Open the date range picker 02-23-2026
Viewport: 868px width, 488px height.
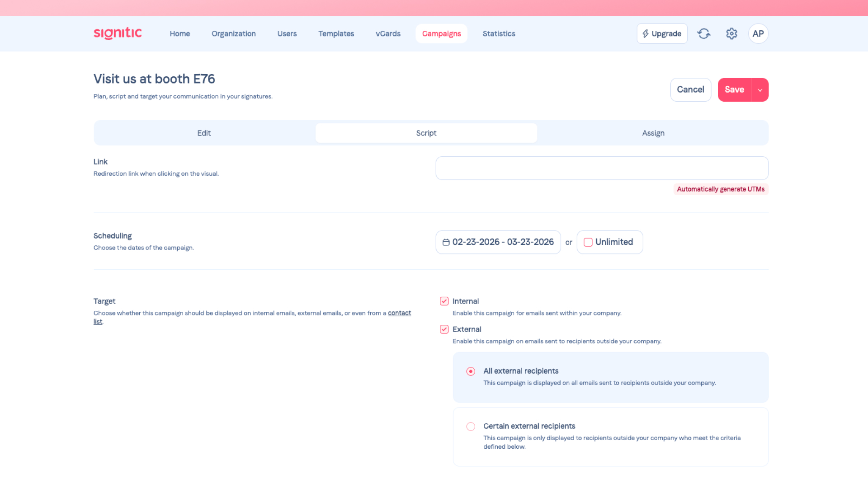pos(503,242)
